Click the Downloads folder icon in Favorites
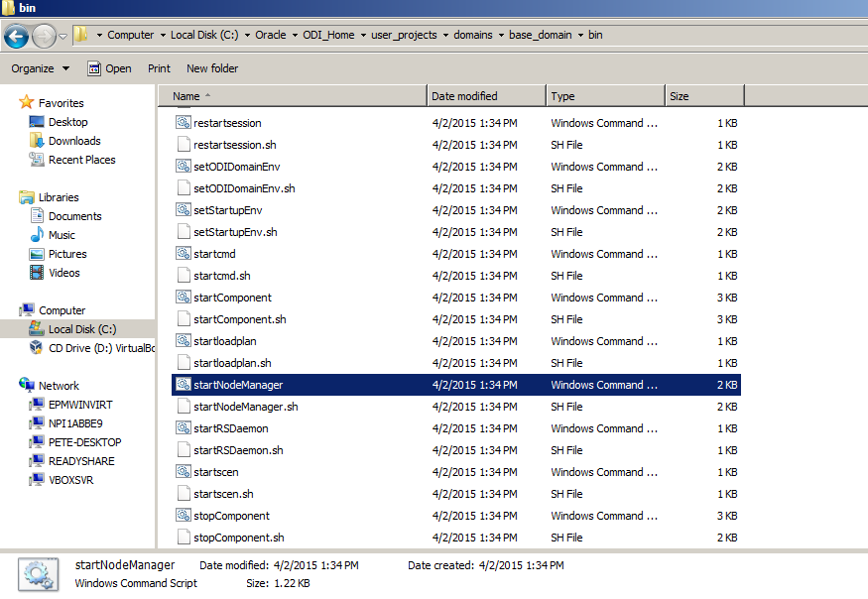 pos(37,141)
